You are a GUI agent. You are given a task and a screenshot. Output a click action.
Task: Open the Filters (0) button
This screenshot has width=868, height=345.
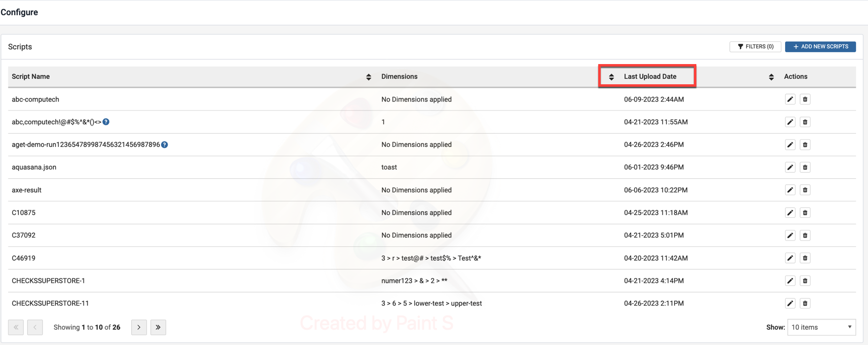coord(755,47)
